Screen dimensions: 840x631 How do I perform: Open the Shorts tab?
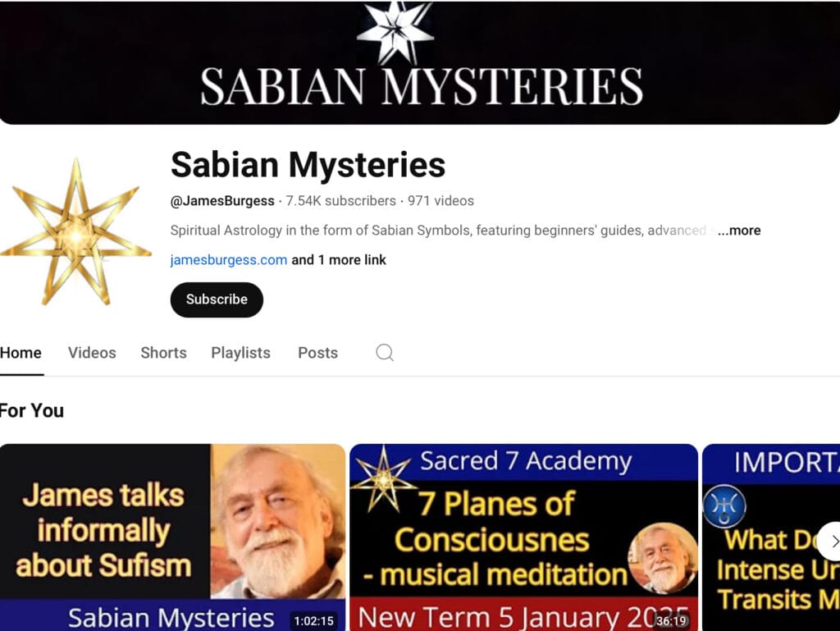tap(163, 353)
